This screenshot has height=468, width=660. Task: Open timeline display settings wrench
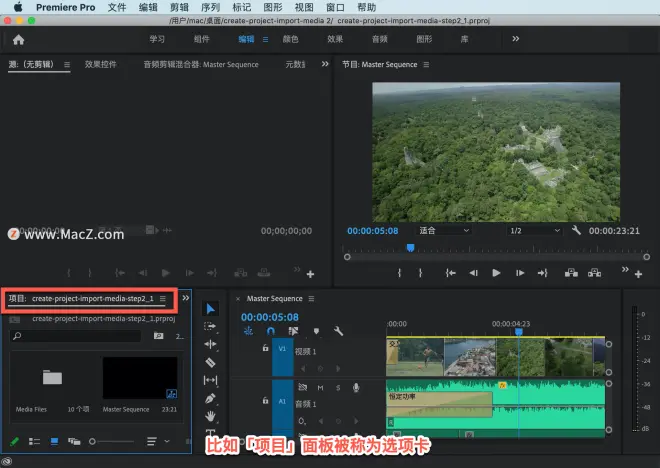point(338,331)
